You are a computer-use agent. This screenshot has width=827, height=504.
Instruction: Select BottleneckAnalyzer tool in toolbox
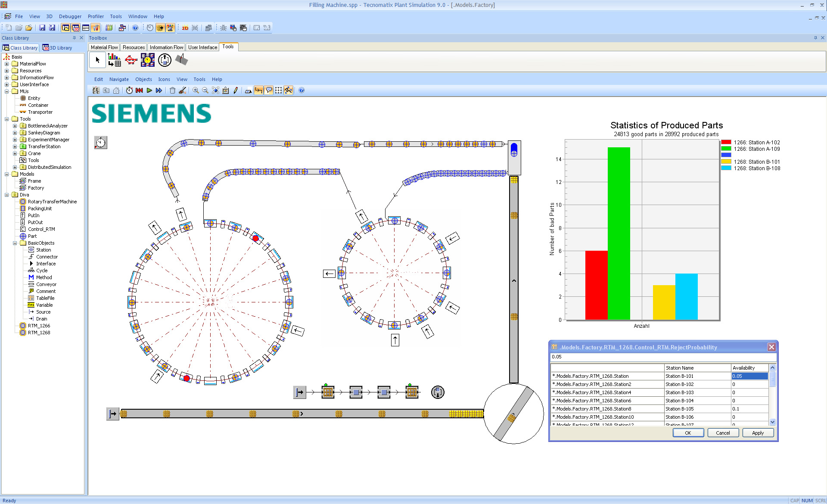click(x=114, y=60)
